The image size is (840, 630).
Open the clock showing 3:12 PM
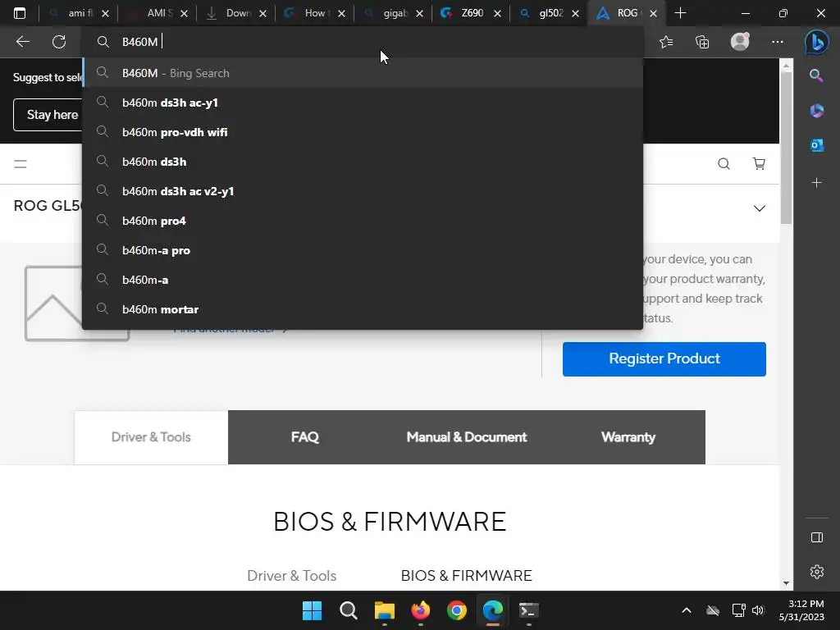[801, 610]
